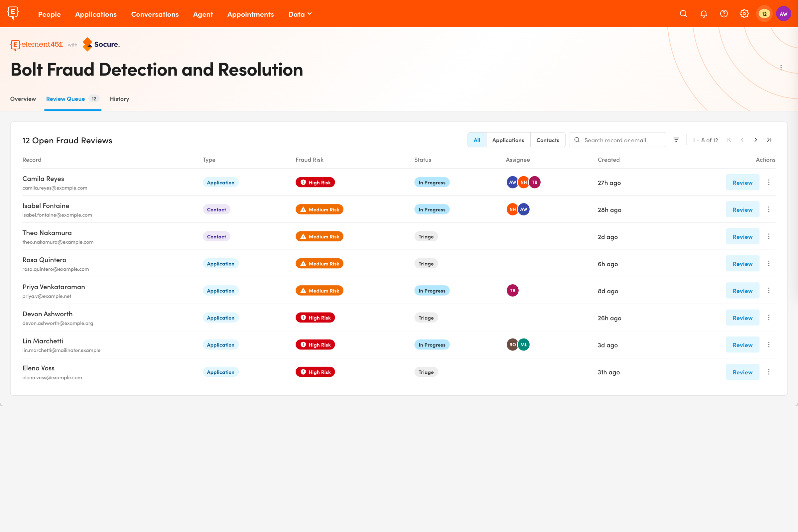Go to the next page of reviews

[755, 140]
